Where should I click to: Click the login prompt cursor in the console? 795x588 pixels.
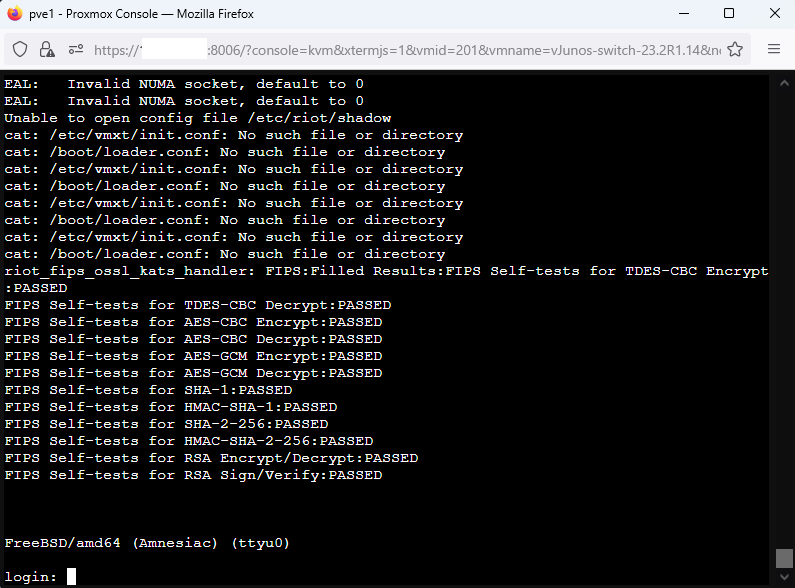coord(71,576)
